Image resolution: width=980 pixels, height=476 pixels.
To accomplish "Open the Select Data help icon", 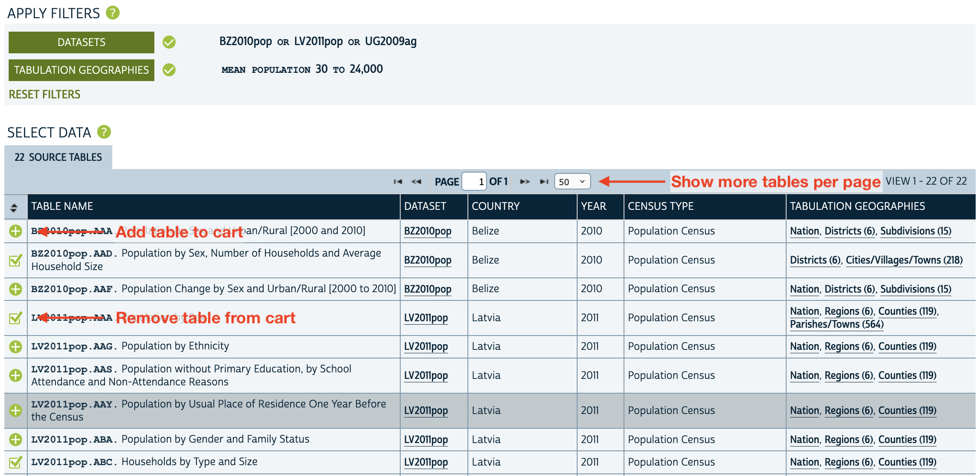I will 104,132.
